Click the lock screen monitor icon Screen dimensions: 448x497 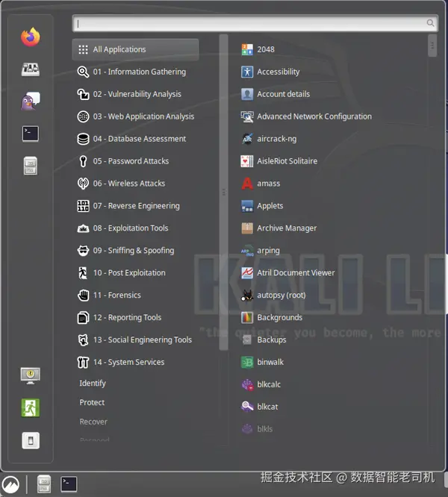31,375
